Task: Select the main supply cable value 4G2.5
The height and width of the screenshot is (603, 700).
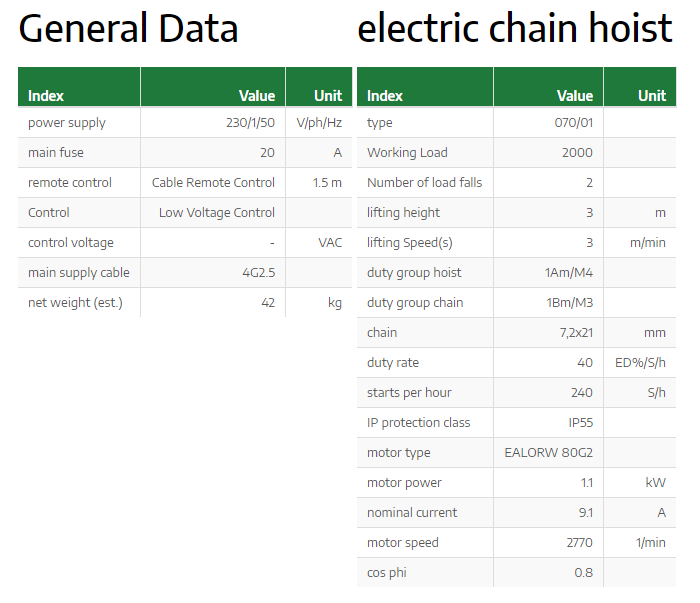Action: [258, 273]
